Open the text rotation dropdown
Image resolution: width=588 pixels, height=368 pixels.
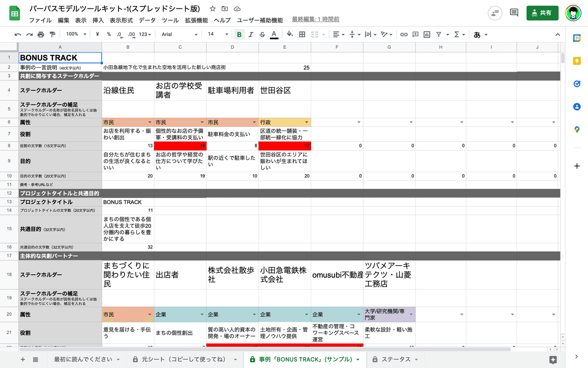[x=387, y=34]
